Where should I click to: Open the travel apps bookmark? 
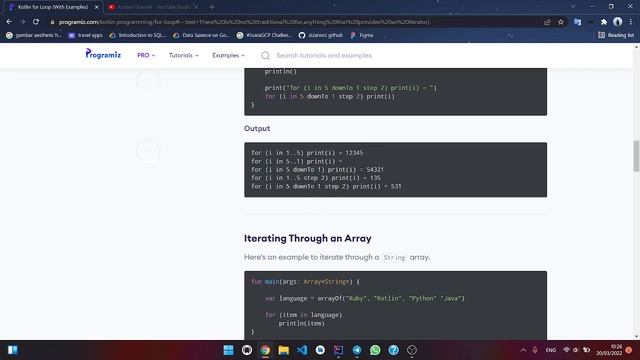[85, 36]
